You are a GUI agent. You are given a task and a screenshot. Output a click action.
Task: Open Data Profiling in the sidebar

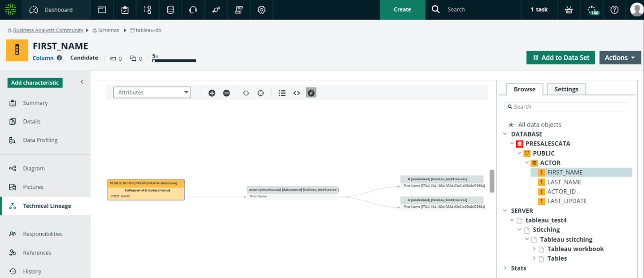click(40, 140)
